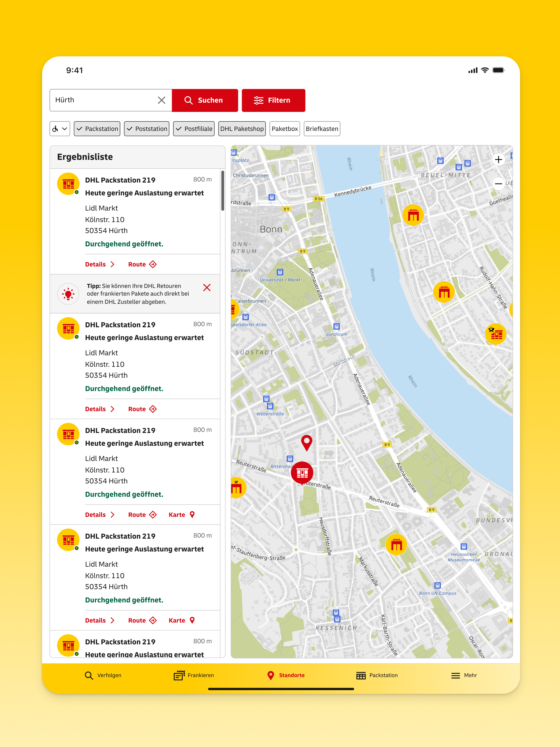Select the Heussallee/Museumsmeile stop icon

click(x=464, y=546)
